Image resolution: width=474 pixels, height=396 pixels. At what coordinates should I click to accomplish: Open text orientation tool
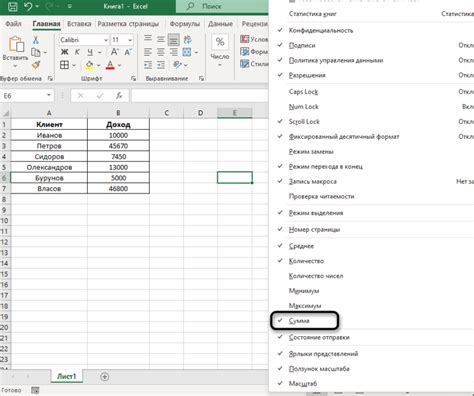(x=178, y=65)
